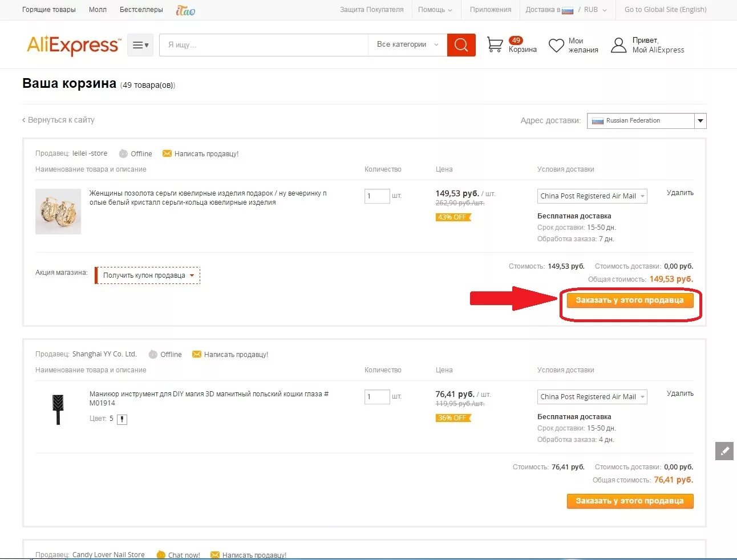
Task: Open the Russian Federation address dropdown
Action: click(x=647, y=121)
